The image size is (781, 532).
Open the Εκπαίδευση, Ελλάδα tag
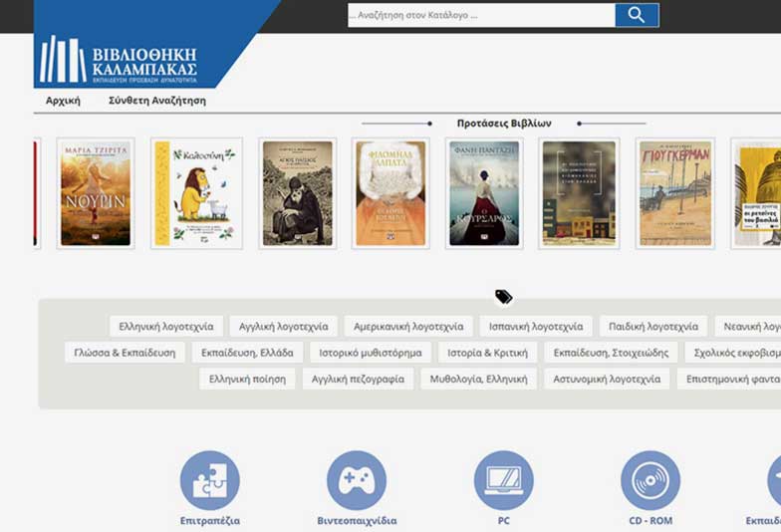(247, 353)
